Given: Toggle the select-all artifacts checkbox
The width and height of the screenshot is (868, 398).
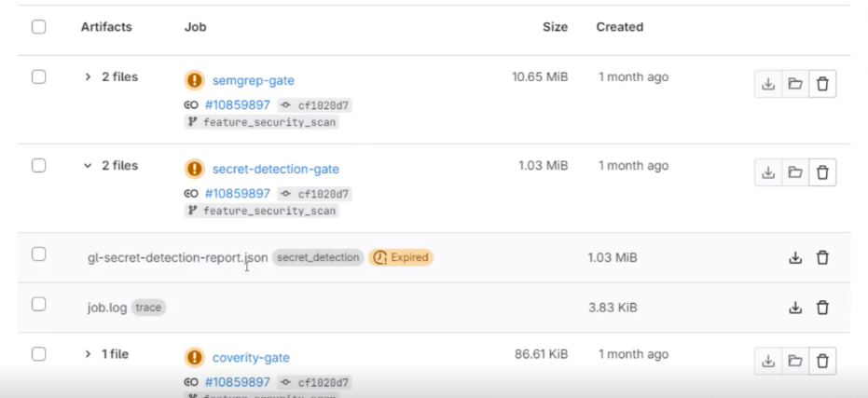Looking at the screenshot, I should tap(38, 27).
